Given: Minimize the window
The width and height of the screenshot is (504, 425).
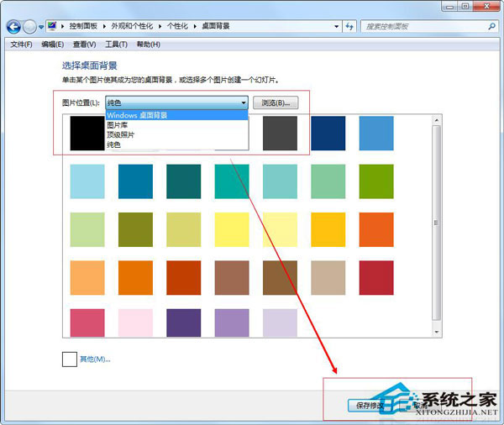Looking at the screenshot, I should [x=450, y=7].
